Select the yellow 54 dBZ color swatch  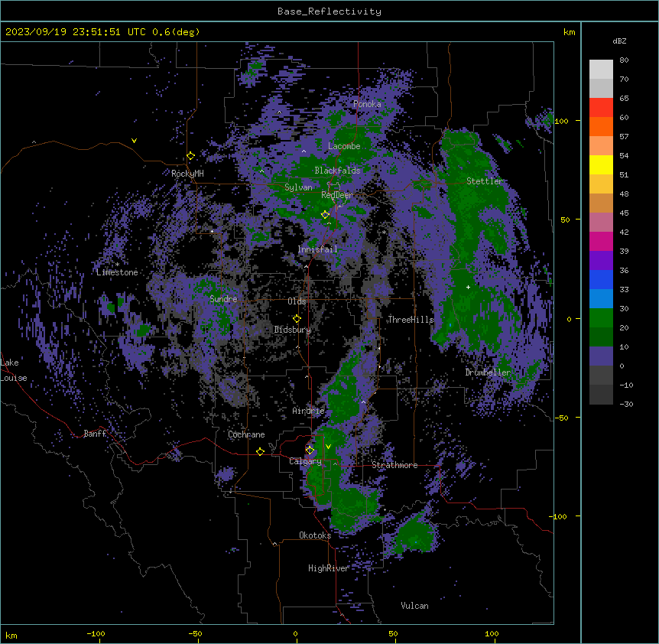tap(601, 164)
